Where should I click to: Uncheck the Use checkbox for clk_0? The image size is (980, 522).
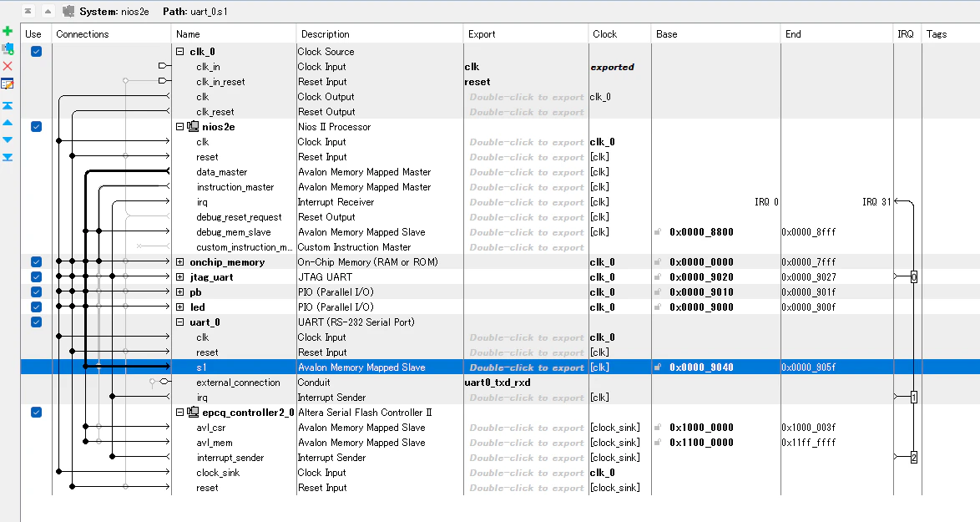[x=36, y=51]
